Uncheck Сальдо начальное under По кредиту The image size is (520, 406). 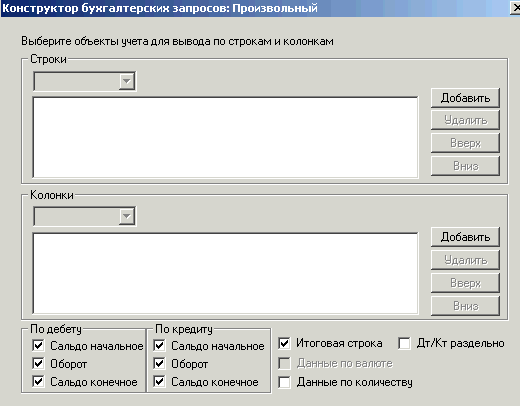coord(159,345)
